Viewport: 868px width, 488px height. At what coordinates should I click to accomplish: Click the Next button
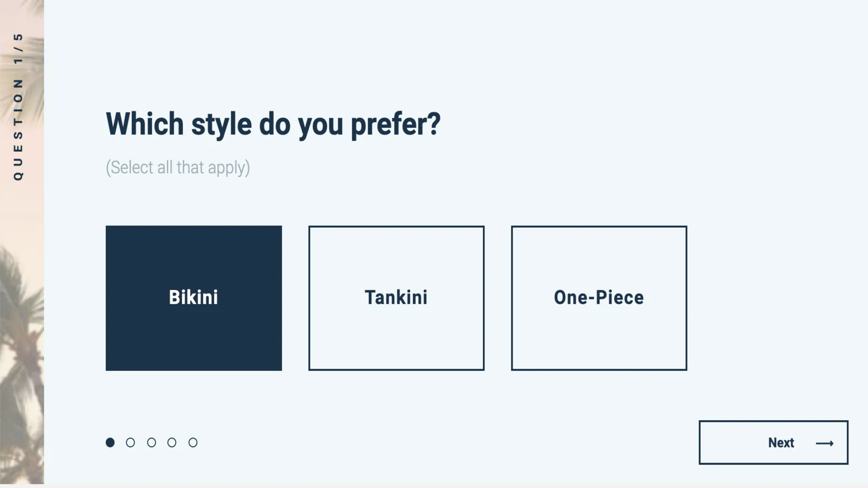click(774, 442)
